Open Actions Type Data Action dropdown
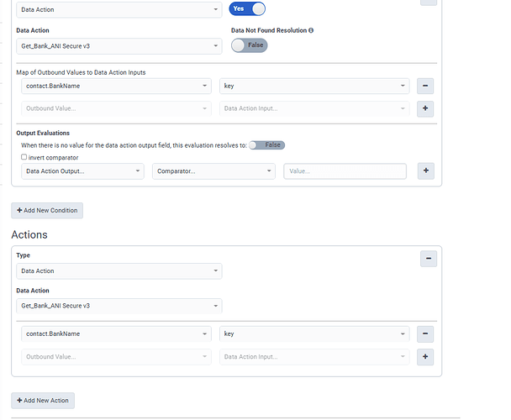The image size is (511, 420). [119, 271]
